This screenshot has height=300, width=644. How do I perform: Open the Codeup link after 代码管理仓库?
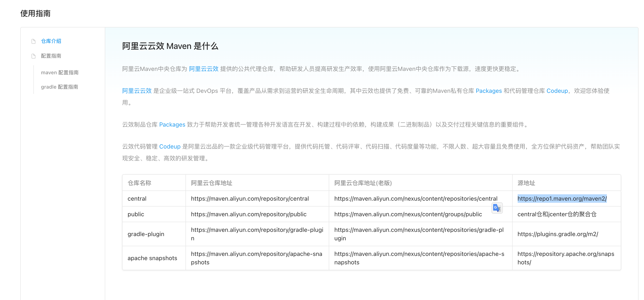coord(557,91)
